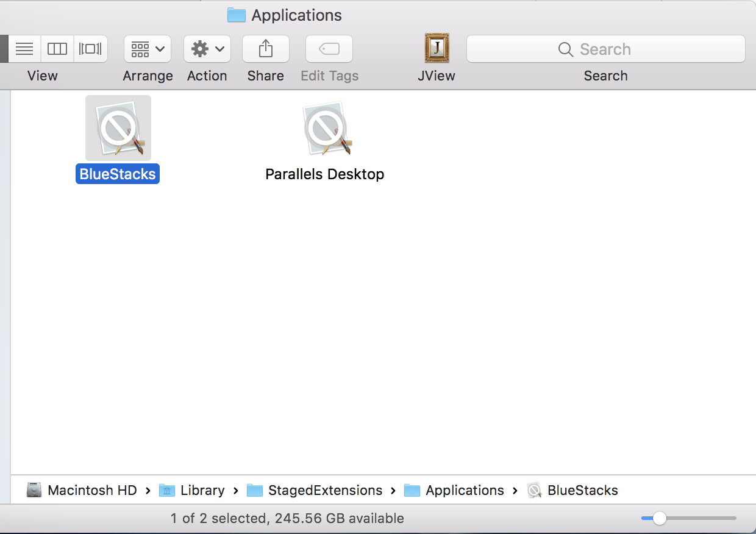The width and height of the screenshot is (756, 534).
Task: Switch to cover flow view
Action: pyautogui.click(x=90, y=49)
